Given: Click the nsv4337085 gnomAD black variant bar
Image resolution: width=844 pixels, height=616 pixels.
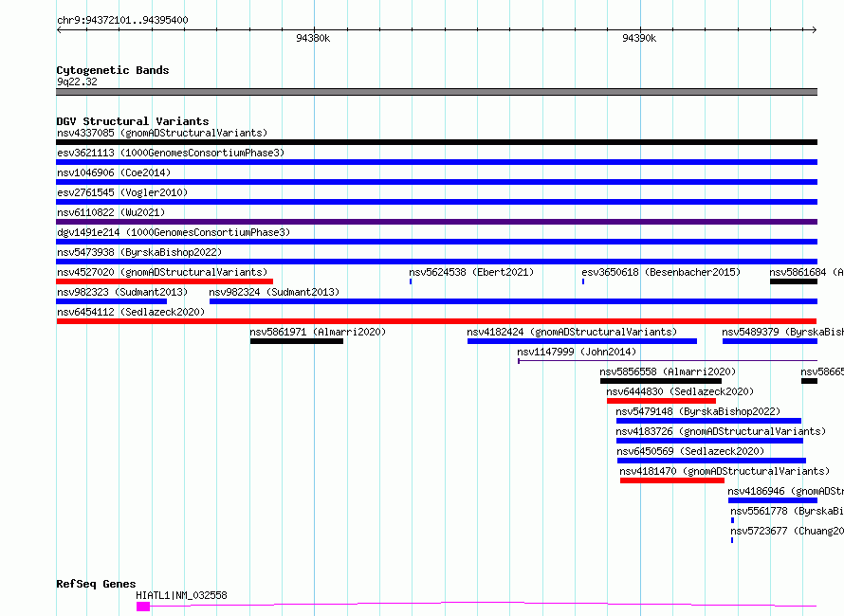Looking at the screenshot, I should click(436, 142).
